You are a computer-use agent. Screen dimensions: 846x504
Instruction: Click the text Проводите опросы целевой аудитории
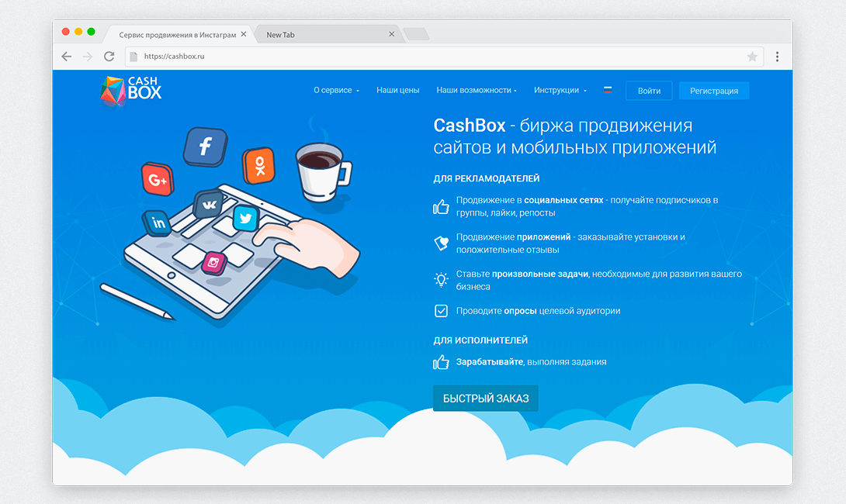[538, 311]
